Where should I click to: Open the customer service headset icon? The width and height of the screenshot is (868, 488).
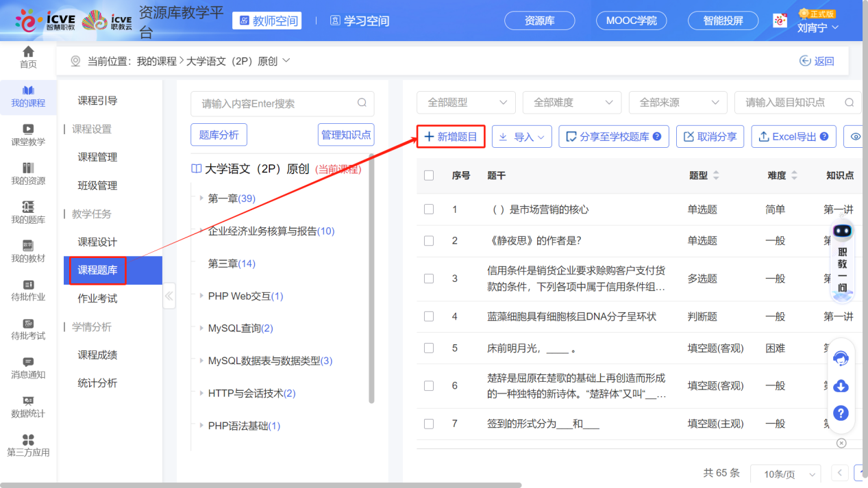(x=841, y=358)
